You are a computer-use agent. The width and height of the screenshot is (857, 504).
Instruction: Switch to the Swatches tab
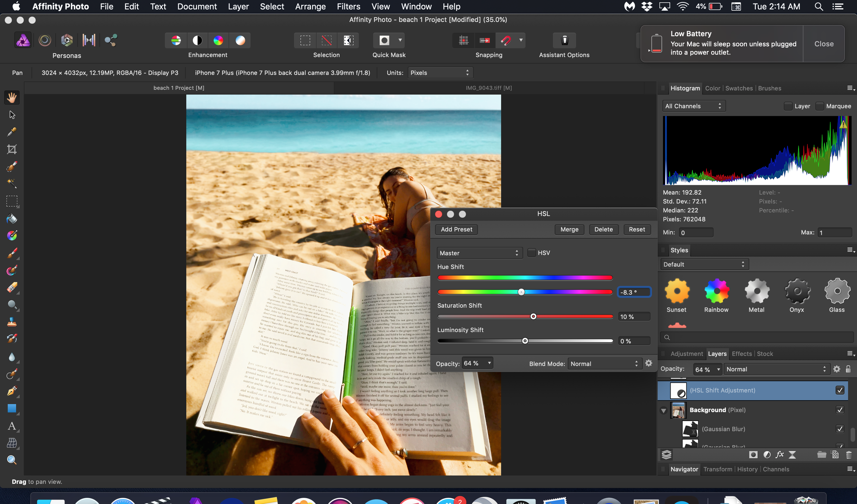[739, 88]
